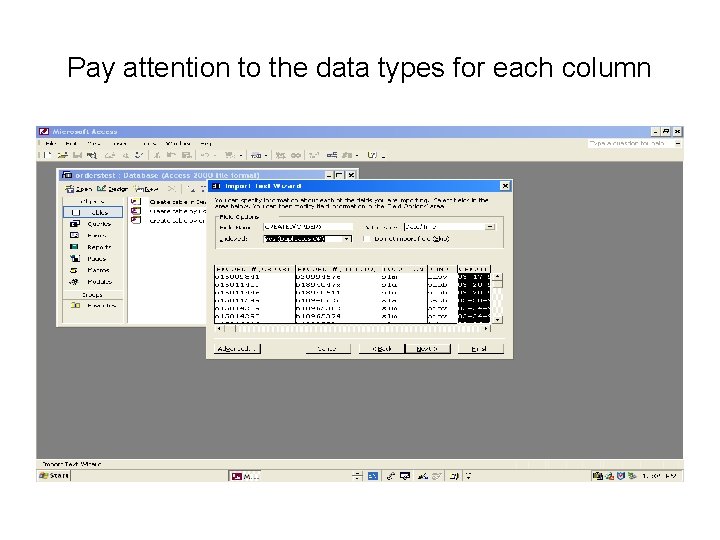The height and width of the screenshot is (540, 720).
Task: Click the preview vertical scrollbar up arrow
Action: (x=498, y=277)
